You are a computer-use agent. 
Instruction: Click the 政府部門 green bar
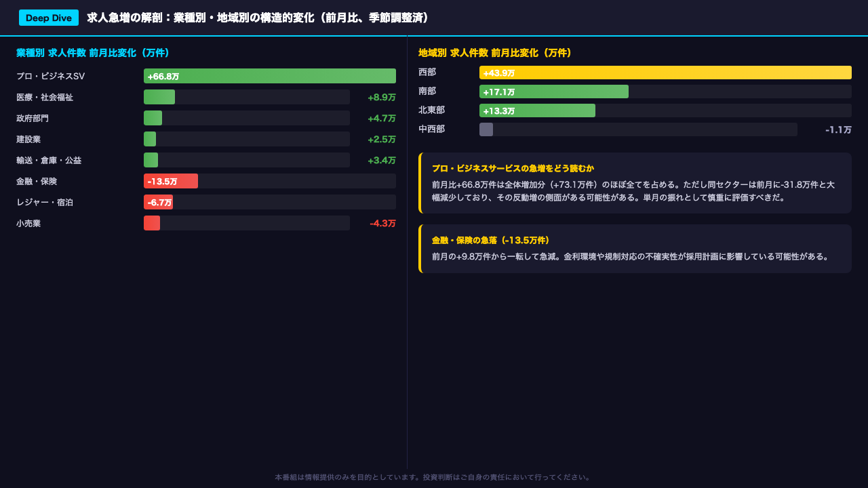(x=153, y=118)
